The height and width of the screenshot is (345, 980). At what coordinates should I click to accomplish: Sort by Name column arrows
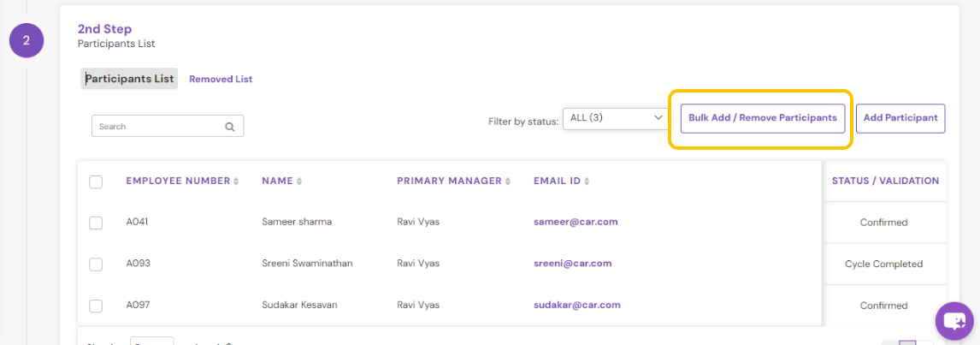click(x=299, y=181)
